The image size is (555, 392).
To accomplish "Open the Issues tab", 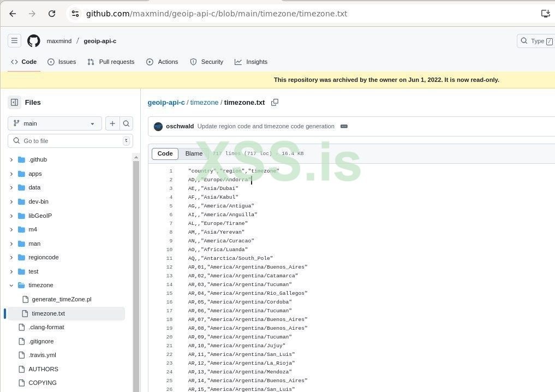I will click(62, 62).
